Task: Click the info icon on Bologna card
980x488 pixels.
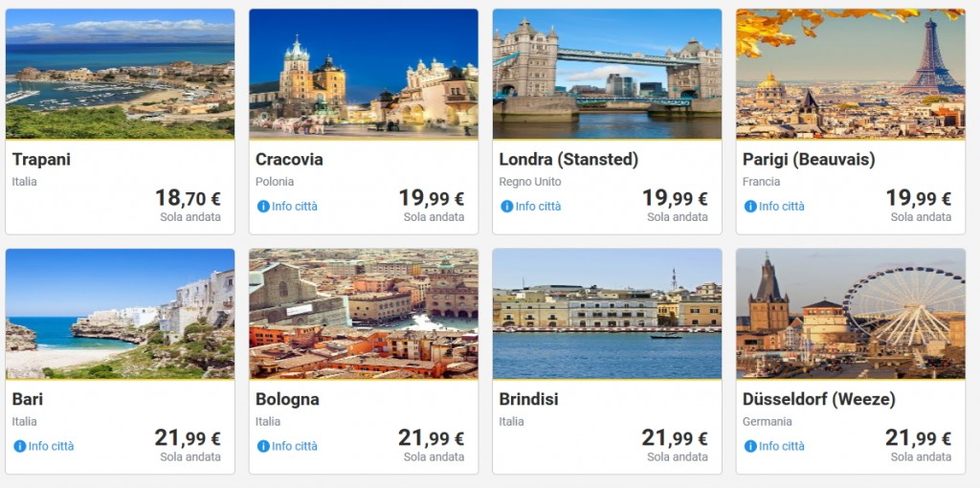Action: pyautogui.click(x=263, y=446)
